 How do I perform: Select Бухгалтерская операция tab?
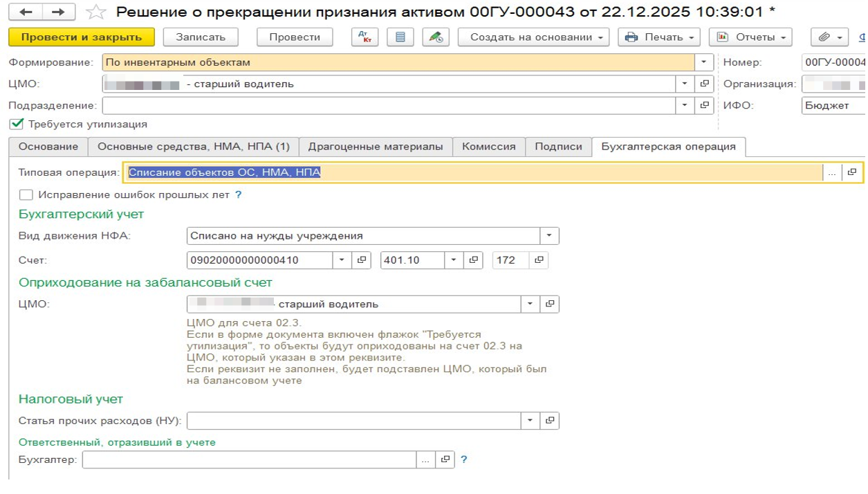[x=669, y=147]
